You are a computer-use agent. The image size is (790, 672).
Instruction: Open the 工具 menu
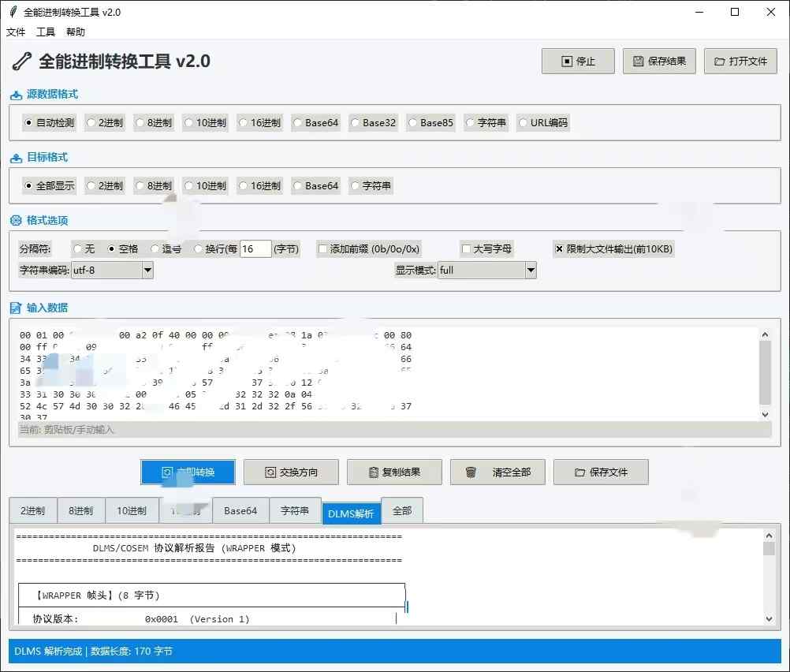tap(46, 32)
